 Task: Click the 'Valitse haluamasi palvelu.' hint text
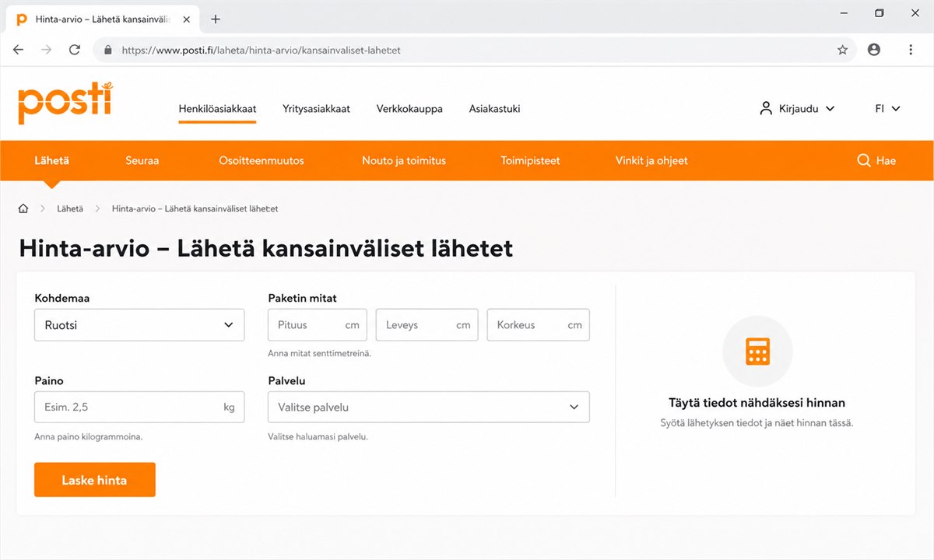point(318,436)
